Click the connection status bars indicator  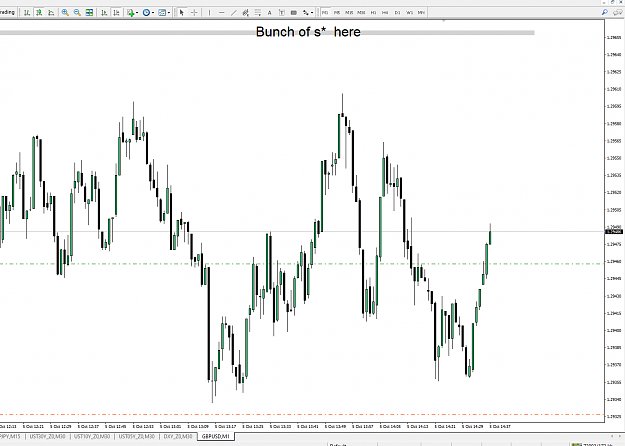(x=576, y=444)
